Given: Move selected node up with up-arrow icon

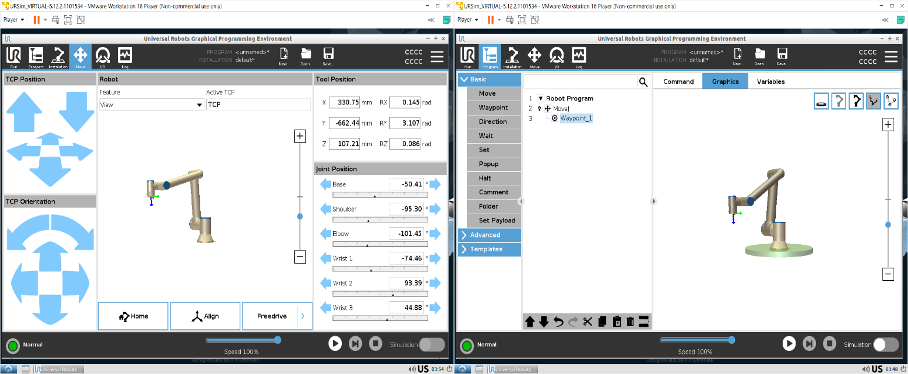Looking at the screenshot, I should click(x=529, y=322).
